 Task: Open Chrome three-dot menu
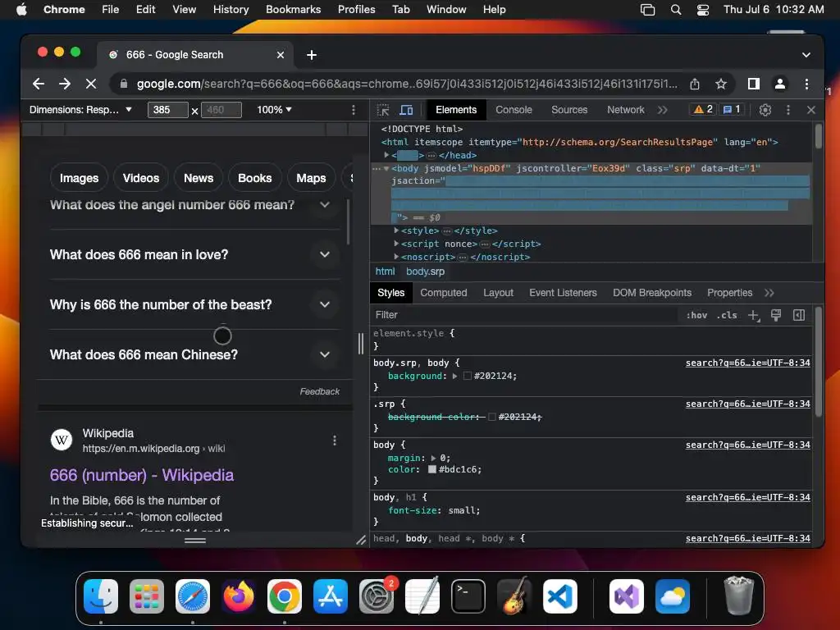pyautogui.click(x=807, y=84)
